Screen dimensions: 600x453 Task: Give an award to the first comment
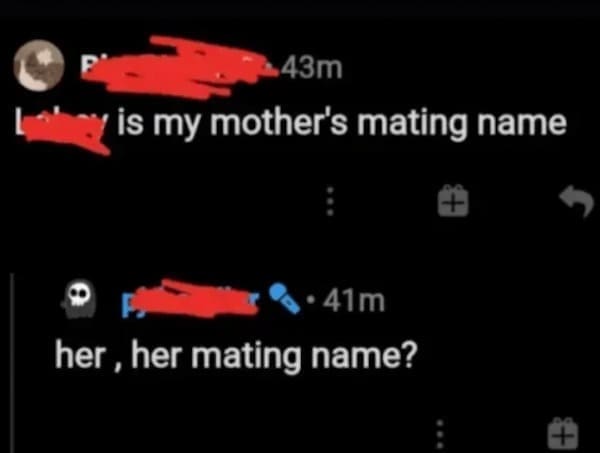(x=453, y=200)
